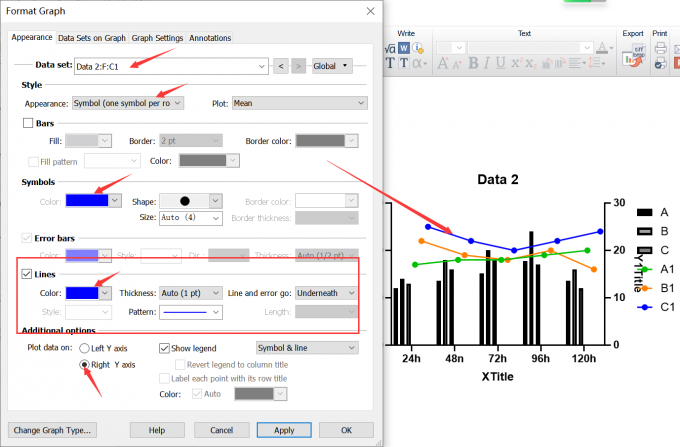Image resolution: width=680 pixels, height=447 pixels.
Task: Open the Annotations tab
Action: pos(210,38)
